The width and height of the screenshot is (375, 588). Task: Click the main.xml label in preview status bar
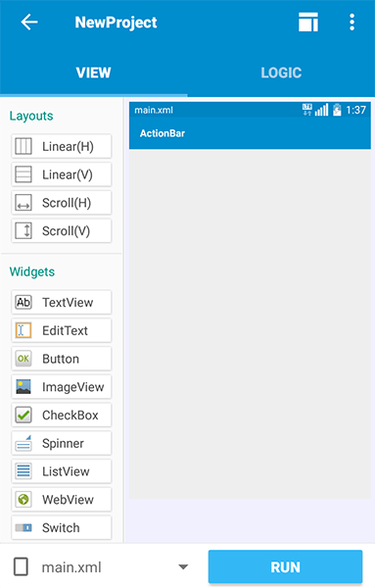(x=154, y=110)
